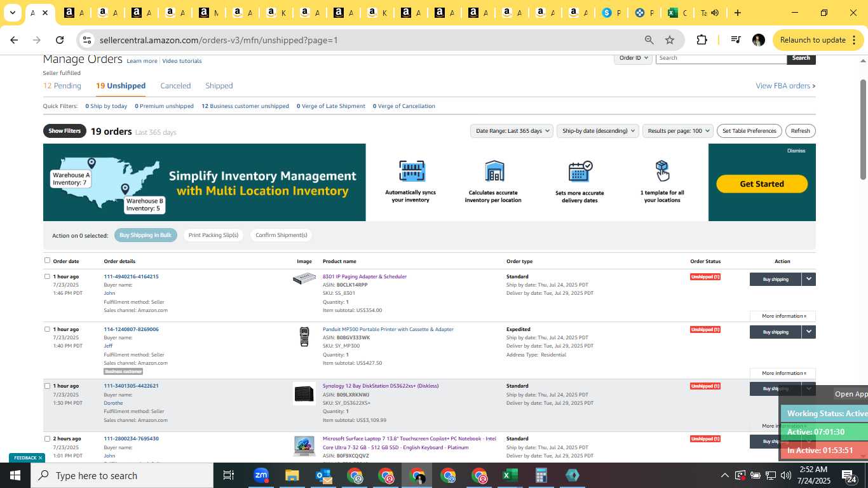The image size is (868, 488).
Task: Dismiss the Multi Location Inventory banner
Action: pos(796,151)
